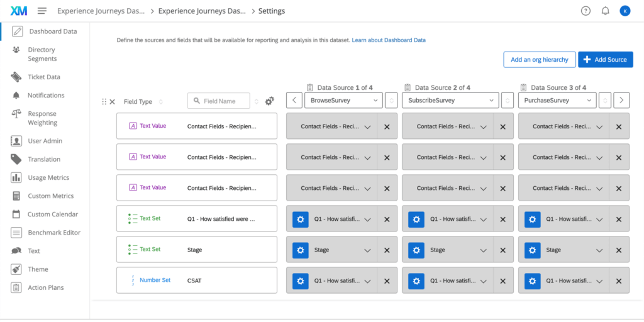Viewport: 644px width, 322px height.
Task: Open the SubscribeSurvey source dropdown
Action: 451,100
